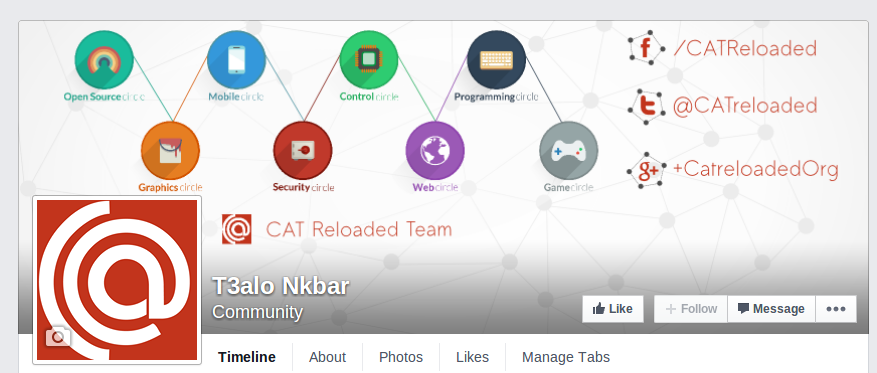The height and width of the screenshot is (373, 877).
Task: Click the Facebook f icon in cover
Action: [x=646, y=48]
